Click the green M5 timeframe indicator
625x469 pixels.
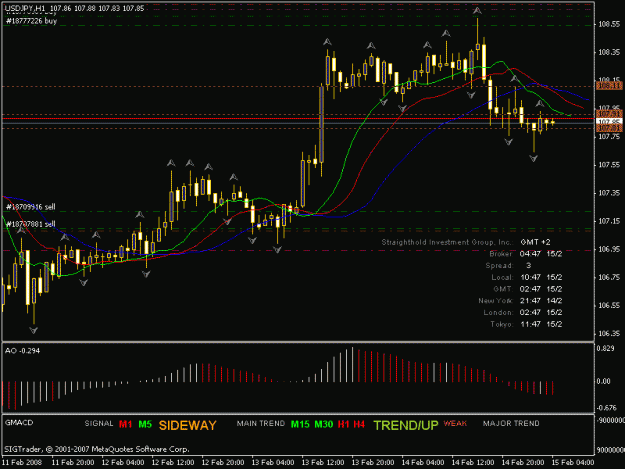(145, 424)
